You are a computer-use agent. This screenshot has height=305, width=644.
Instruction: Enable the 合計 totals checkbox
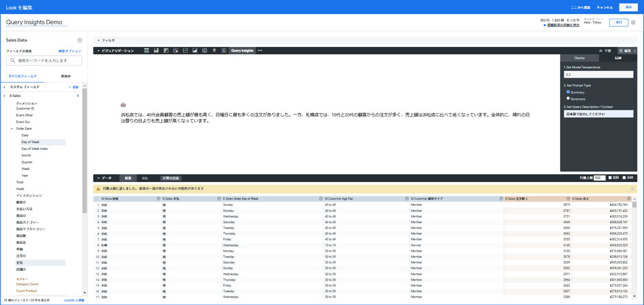(x=610, y=177)
